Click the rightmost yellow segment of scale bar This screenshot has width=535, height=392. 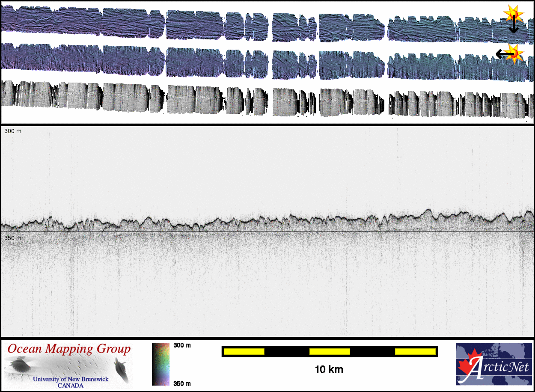click(415, 351)
